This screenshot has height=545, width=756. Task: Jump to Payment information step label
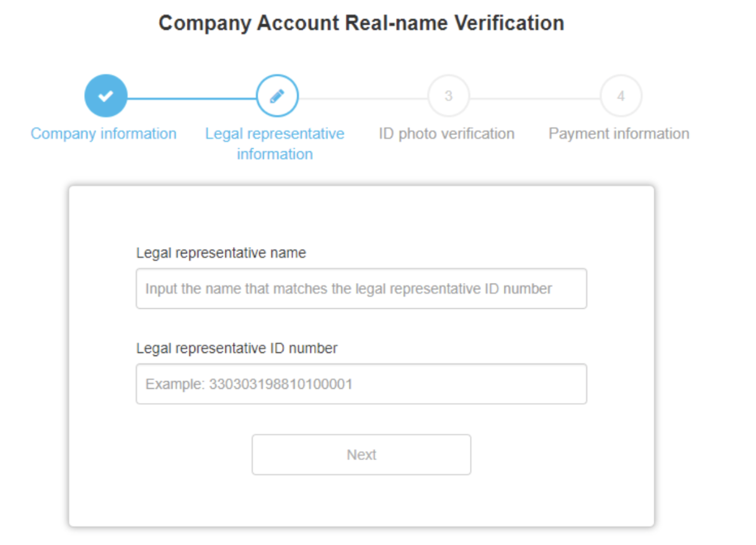tap(619, 134)
